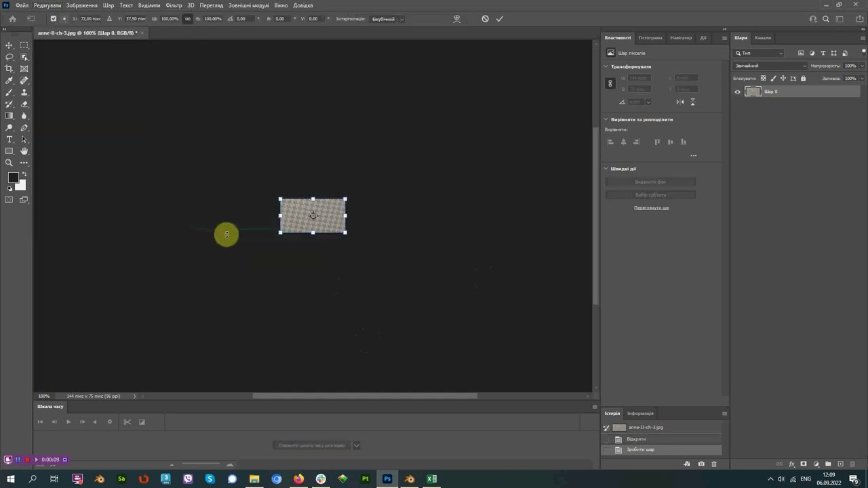Toggle the lock image pixels brush option

[x=773, y=79]
